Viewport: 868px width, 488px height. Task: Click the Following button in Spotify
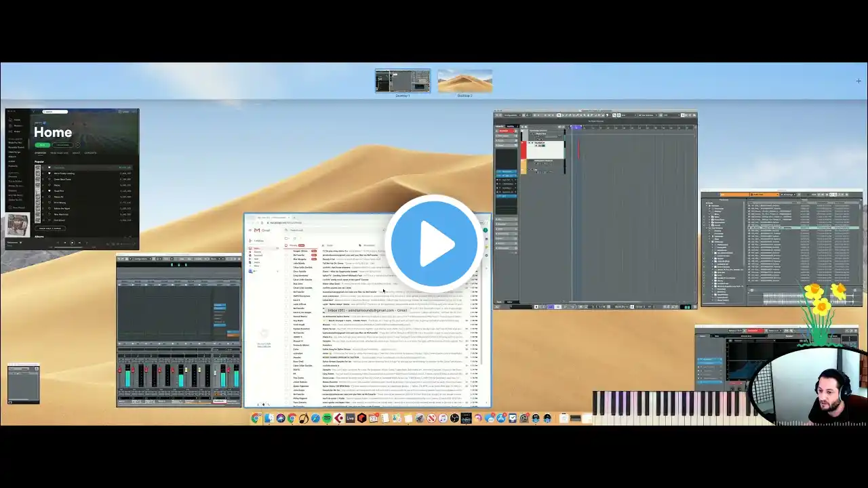pyautogui.click(x=62, y=144)
